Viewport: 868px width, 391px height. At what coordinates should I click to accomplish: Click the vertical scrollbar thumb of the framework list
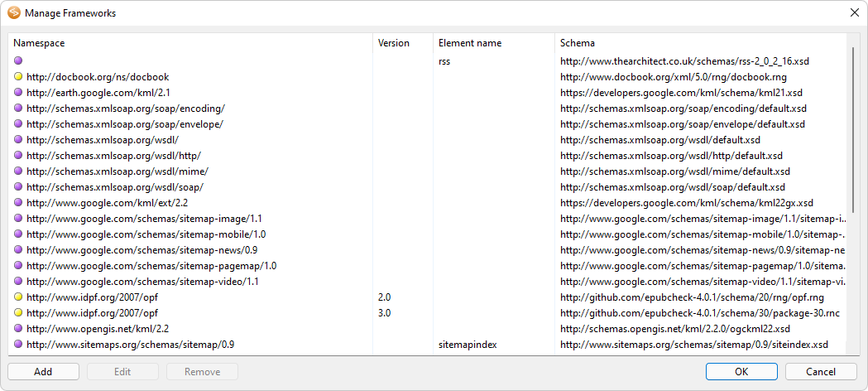click(x=854, y=128)
